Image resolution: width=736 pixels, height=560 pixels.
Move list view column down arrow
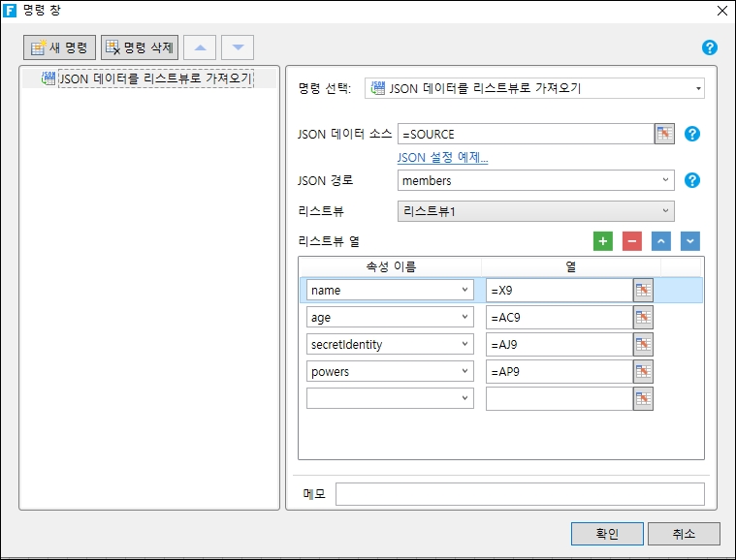point(689,241)
